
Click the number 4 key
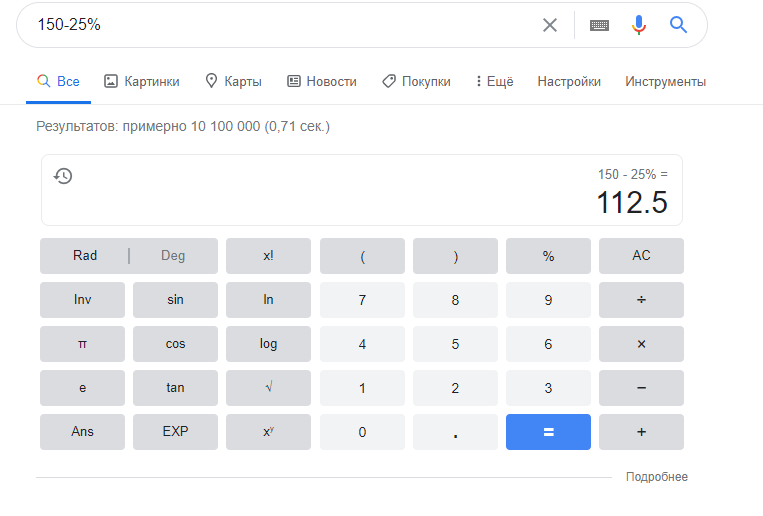[362, 344]
